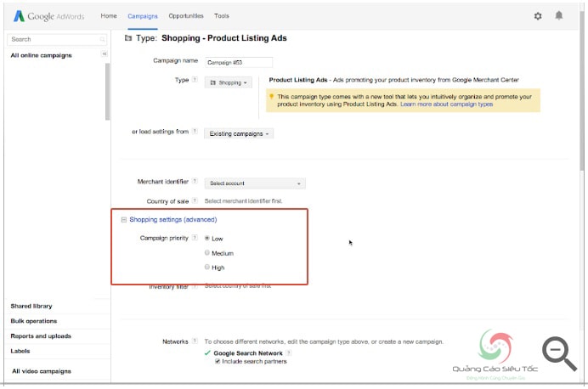Open Labels in sidebar
The width and height of the screenshot is (588, 389).
[20, 351]
